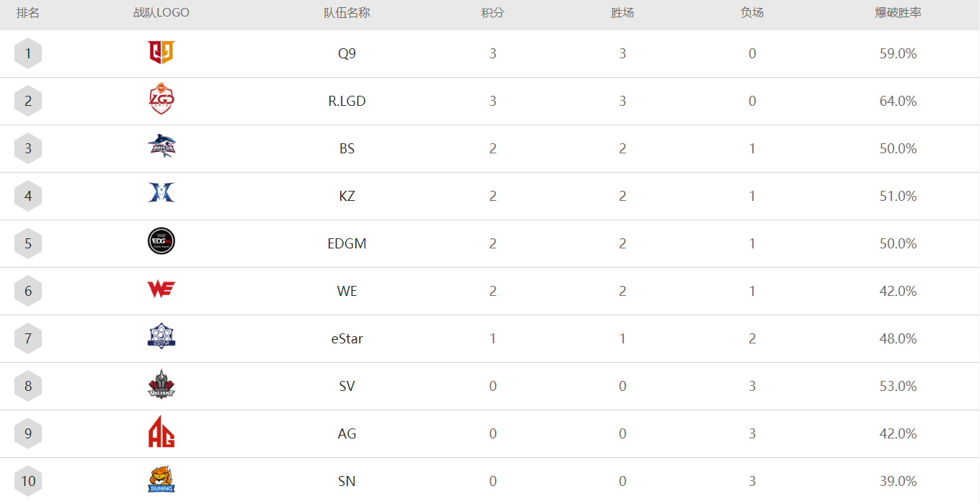Screen dimensions: 980x504
Task: Click the red WE logo
Action: tap(161, 289)
